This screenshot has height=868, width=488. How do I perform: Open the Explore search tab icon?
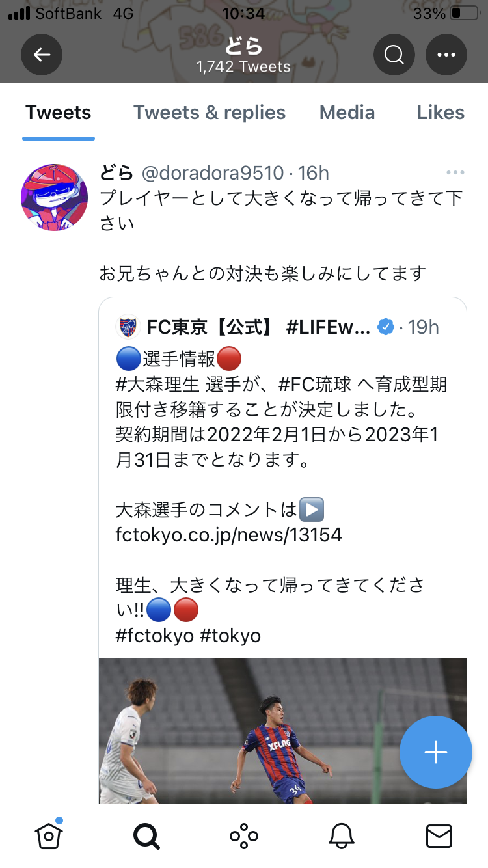[x=146, y=835]
